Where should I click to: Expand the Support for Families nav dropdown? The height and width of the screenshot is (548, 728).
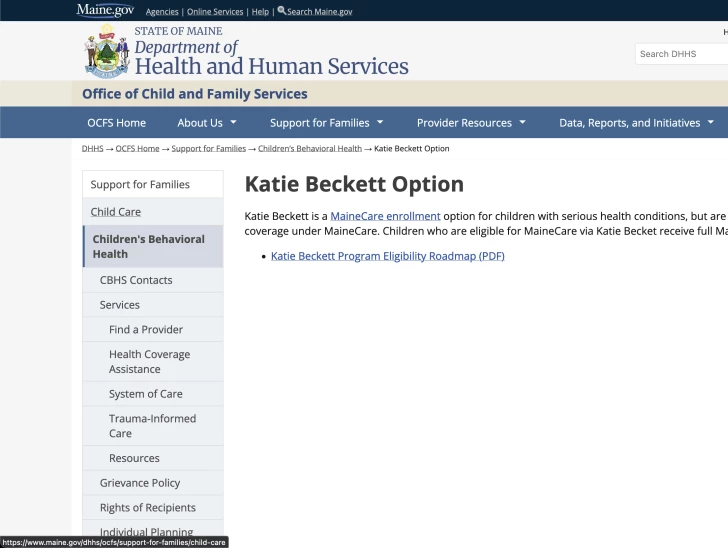(326, 123)
